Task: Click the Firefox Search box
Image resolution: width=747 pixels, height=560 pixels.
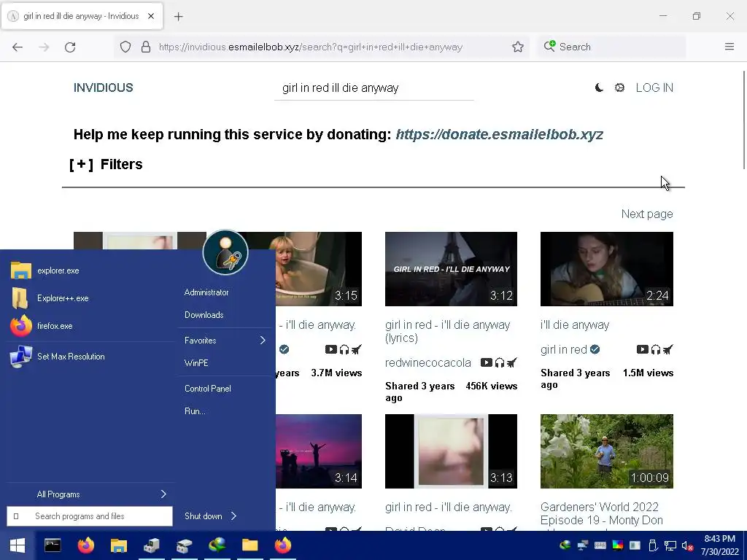Action: (612, 47)
